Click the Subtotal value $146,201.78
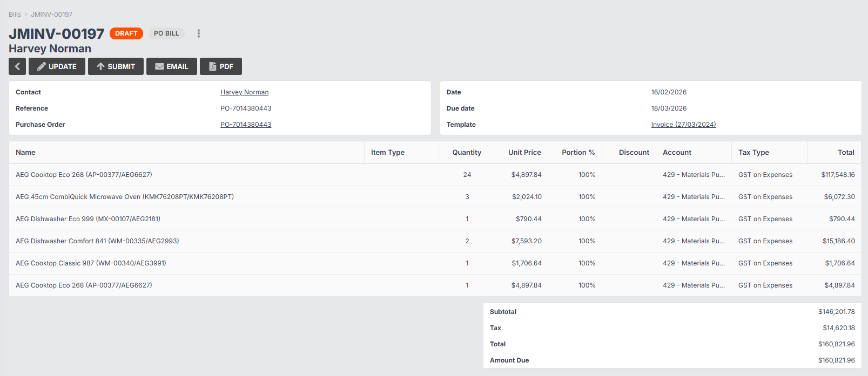The image size is (868, 376). [837, 312]
